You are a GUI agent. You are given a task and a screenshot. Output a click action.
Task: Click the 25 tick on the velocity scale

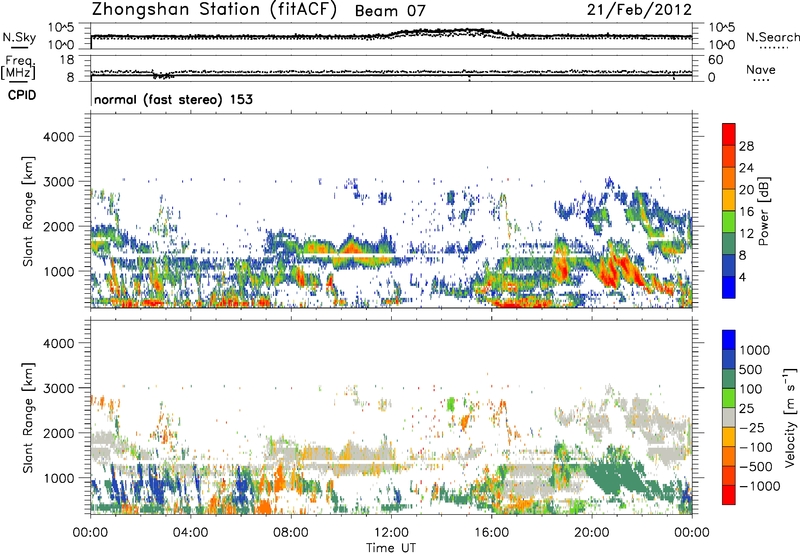click(746, 408)
